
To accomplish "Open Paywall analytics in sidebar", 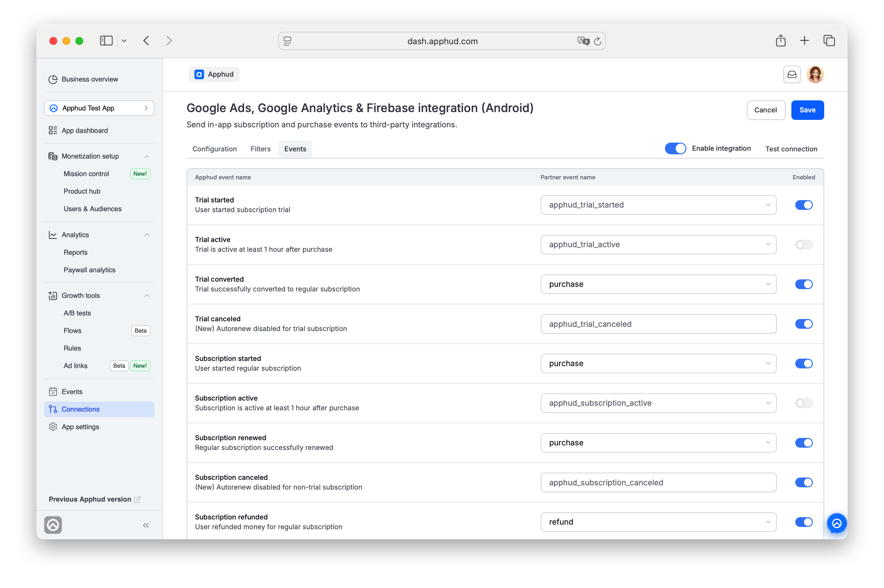I will (89, 270).
